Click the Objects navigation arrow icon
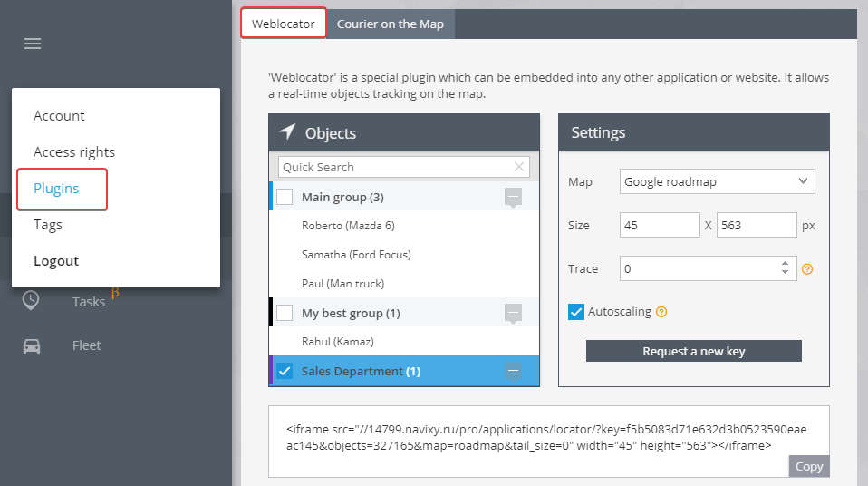Image resolution: width=868 pixels, height=486 pixels. [287, 131]
